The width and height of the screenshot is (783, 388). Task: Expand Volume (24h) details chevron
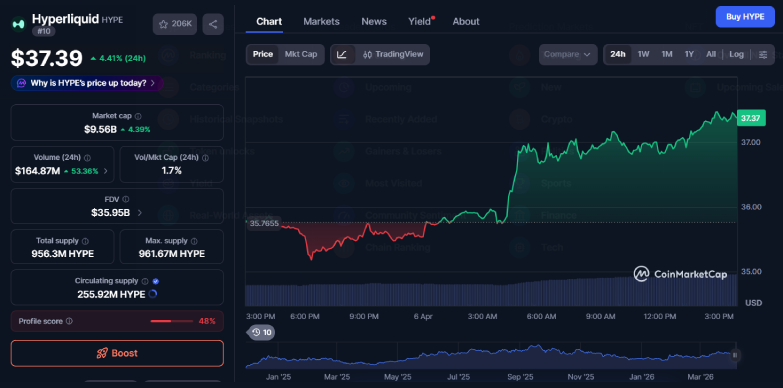pyautogui.click(x=105, y=171)
